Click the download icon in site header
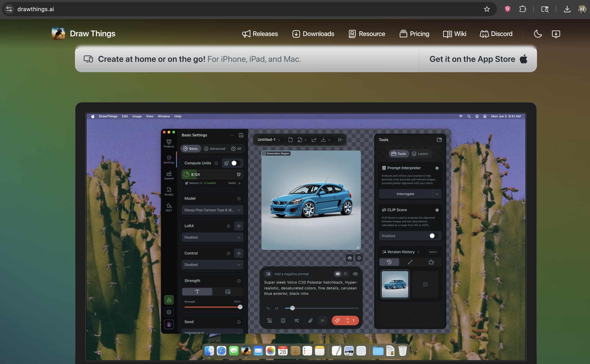Viewport: 590px width, 364px height. point(556,34)
